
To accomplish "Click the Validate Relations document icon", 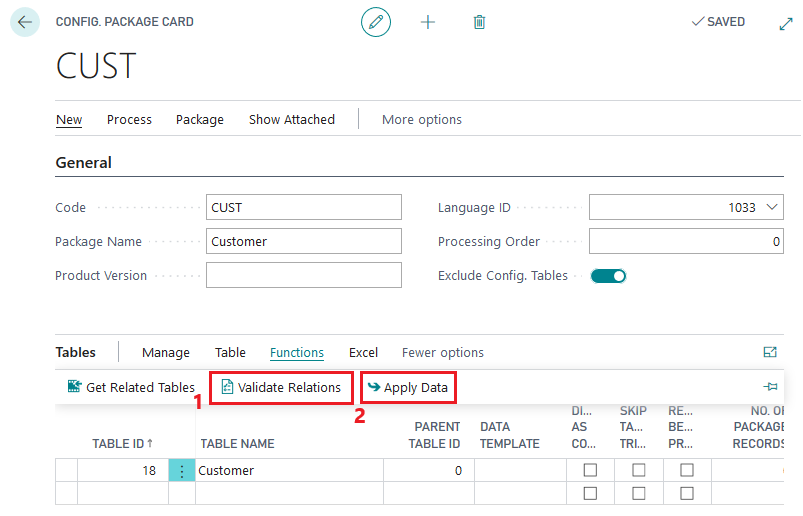I will pyautogui.click(x=227, y=387).
